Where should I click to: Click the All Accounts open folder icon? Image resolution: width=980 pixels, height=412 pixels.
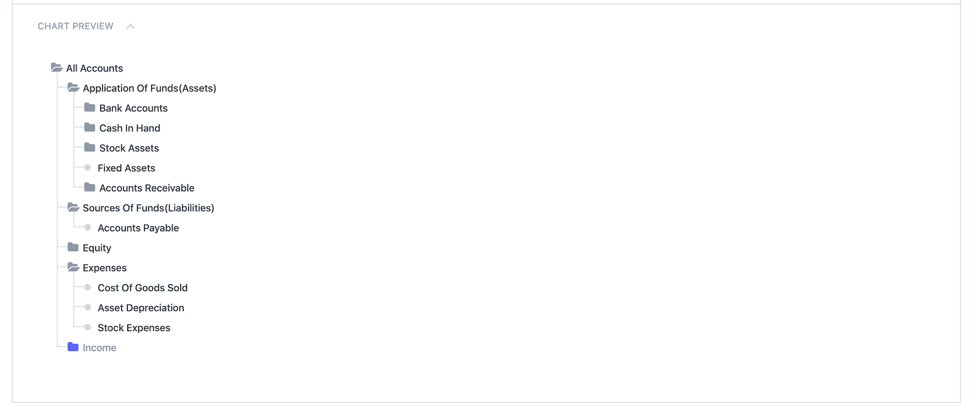click(x=57, y=68)
